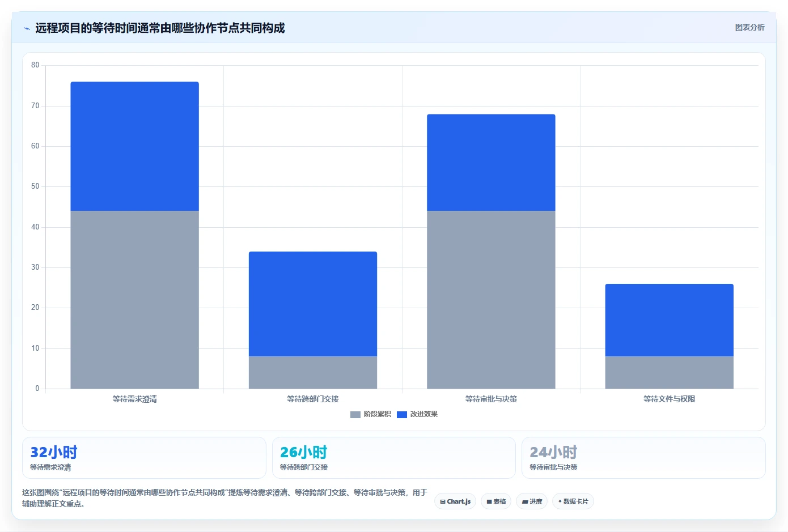This screenshot has width=788, height=532.
Task: Click the 图表分析 label in header
Action: [749, 27]
